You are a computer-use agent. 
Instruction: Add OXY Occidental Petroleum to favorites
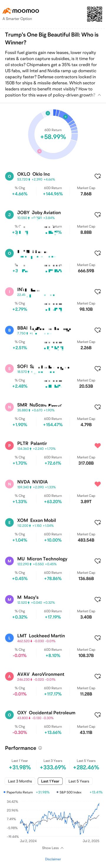(98, 715)
